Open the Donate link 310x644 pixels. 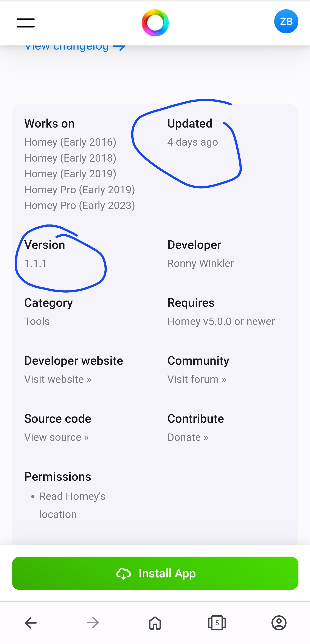188,437
